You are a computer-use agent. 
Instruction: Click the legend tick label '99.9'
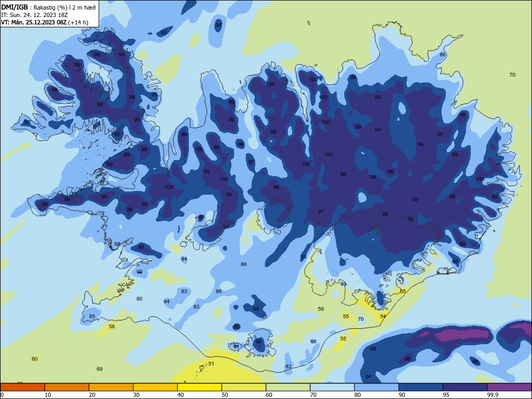click(x=493, y=395)
